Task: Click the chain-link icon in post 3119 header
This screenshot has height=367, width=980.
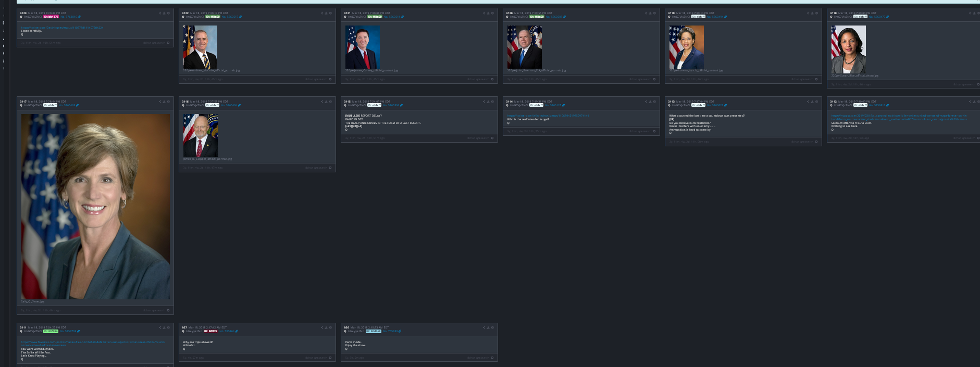Action: [x=725, y=17]
